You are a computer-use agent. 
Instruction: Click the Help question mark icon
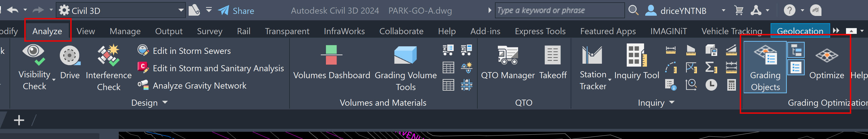tap(789, 10)
